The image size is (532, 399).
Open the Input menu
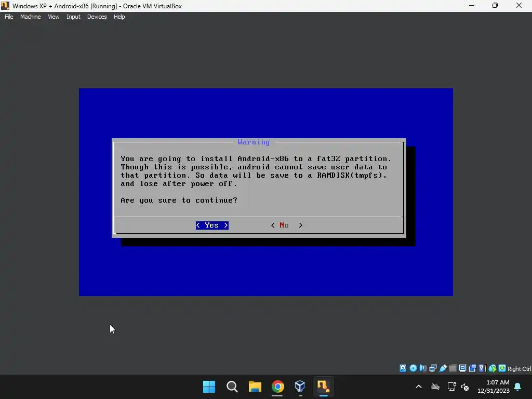click(x=73, y=17)
